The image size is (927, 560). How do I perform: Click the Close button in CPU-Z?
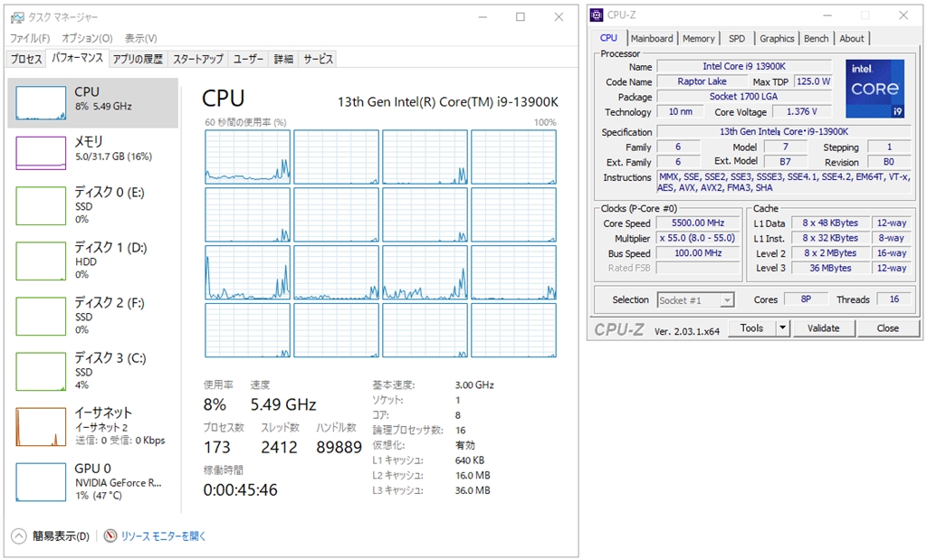tap(888, 327)
